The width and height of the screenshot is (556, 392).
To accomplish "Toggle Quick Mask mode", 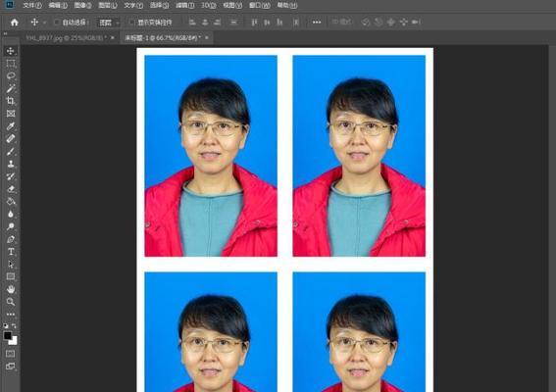I will pos(11,354).
